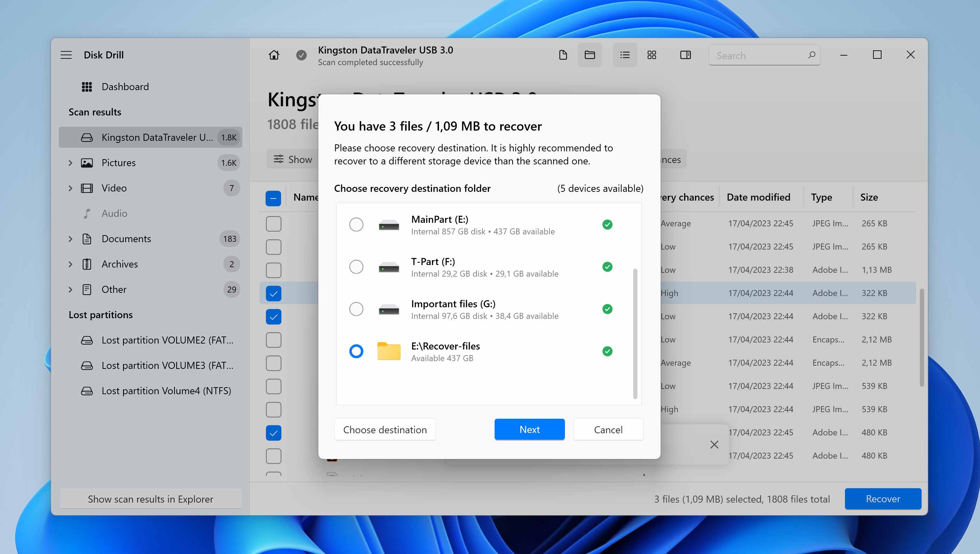The image size is (980, 554).
Task: Click the home/dashboard icon
Action: (273, 55)
